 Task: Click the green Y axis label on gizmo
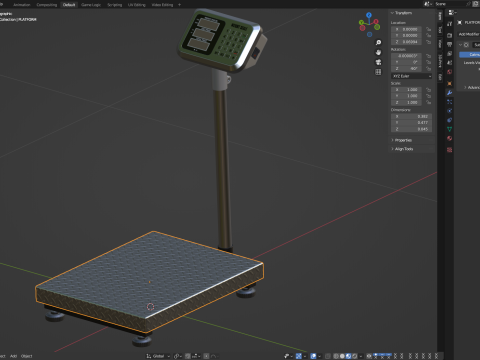(361, 23)
